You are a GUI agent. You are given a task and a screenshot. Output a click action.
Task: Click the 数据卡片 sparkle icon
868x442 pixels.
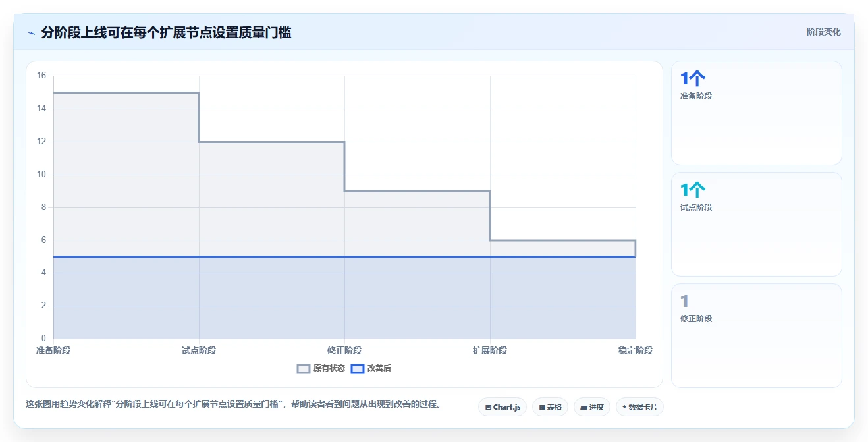point(624,407)
